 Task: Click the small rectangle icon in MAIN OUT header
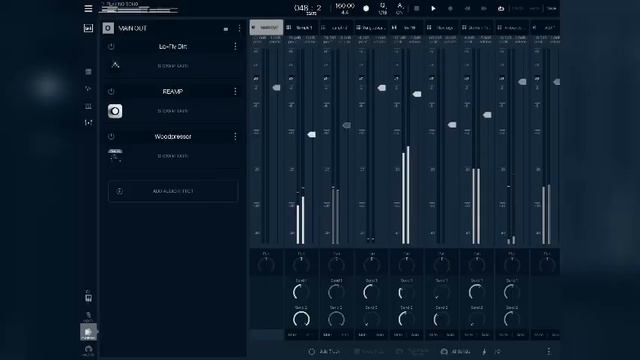tap(226, 29)
